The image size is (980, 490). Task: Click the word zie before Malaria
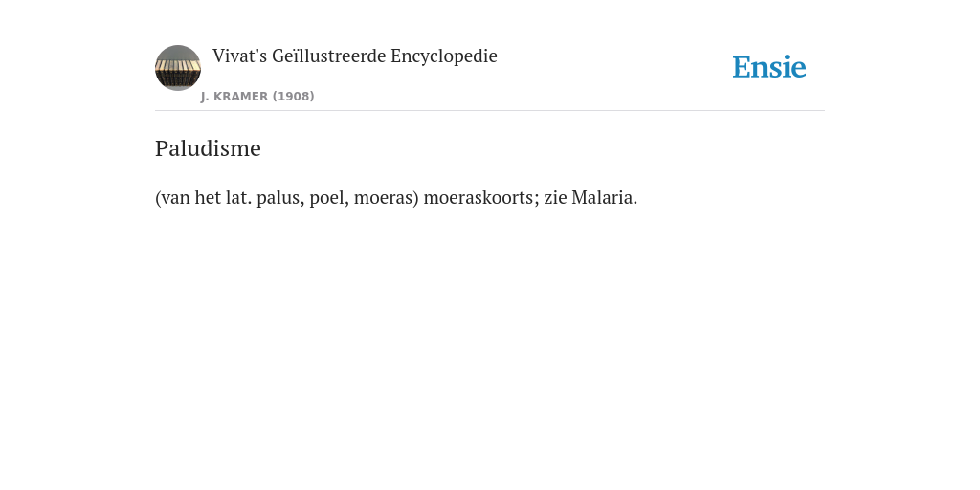coord(555,197)
